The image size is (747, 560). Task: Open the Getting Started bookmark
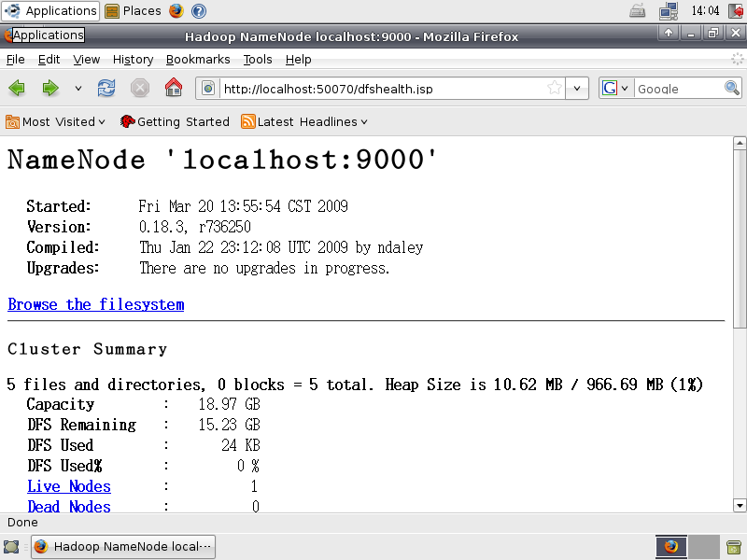[x=175, y=122]
